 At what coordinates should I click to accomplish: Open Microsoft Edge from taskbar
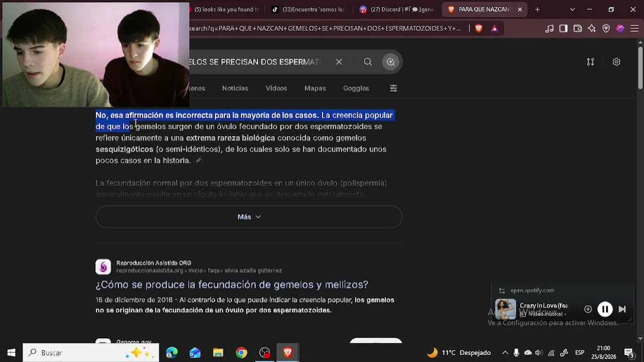[x=172, y=353]
